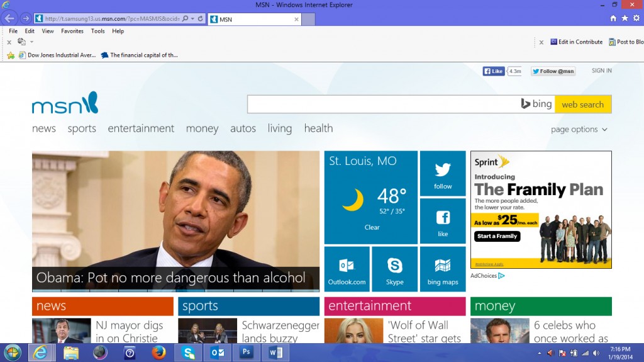644x362 pixels.
Task: Click the help question-mark taskbar icon
Action: coord(130,353)
